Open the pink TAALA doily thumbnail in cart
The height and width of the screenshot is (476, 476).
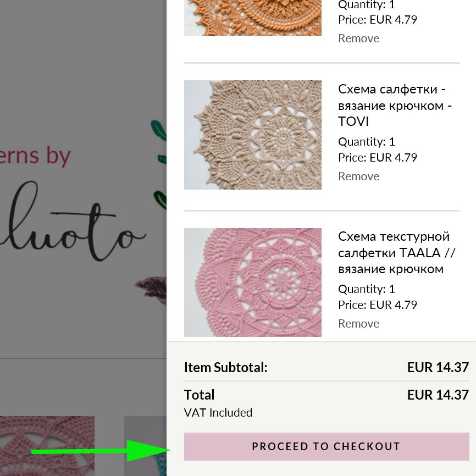253,283
